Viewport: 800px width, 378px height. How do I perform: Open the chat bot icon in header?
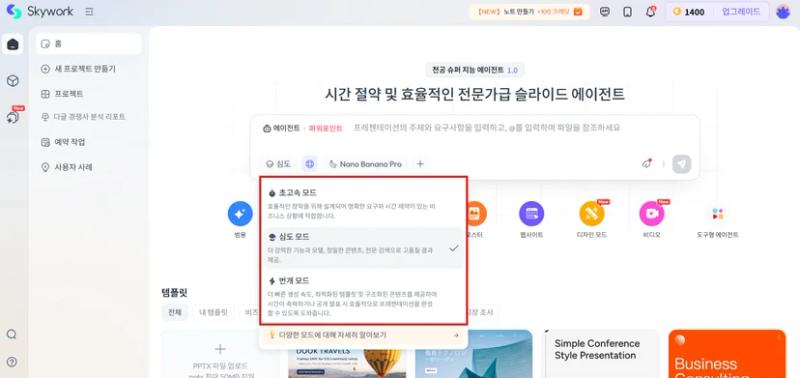(605, 12)
